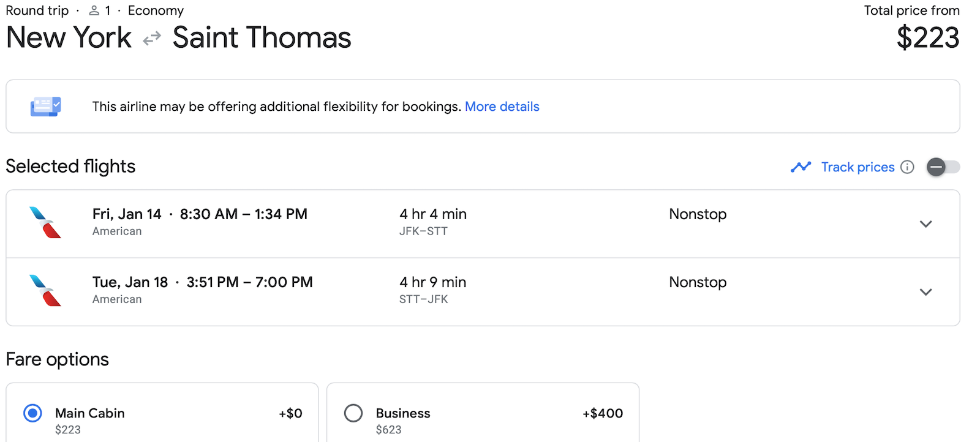Click the Track prices link text
Viewport: 980px width, 442px height.
click(x=858, y=167)
